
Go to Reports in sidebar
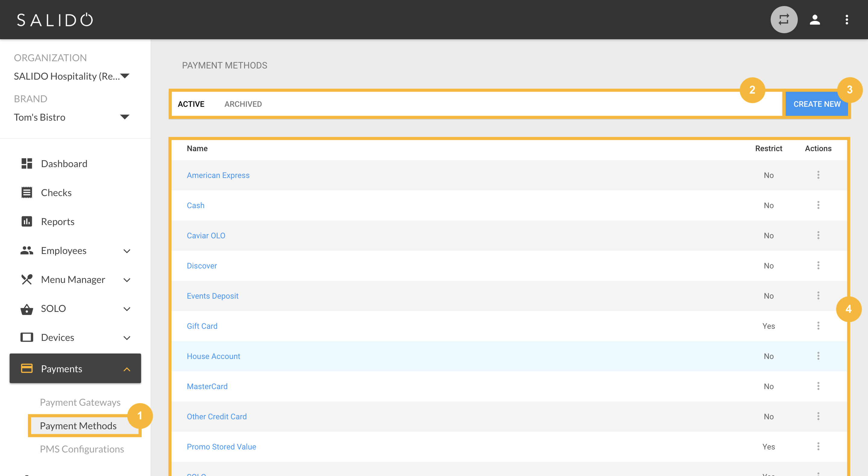click(58, 222)
